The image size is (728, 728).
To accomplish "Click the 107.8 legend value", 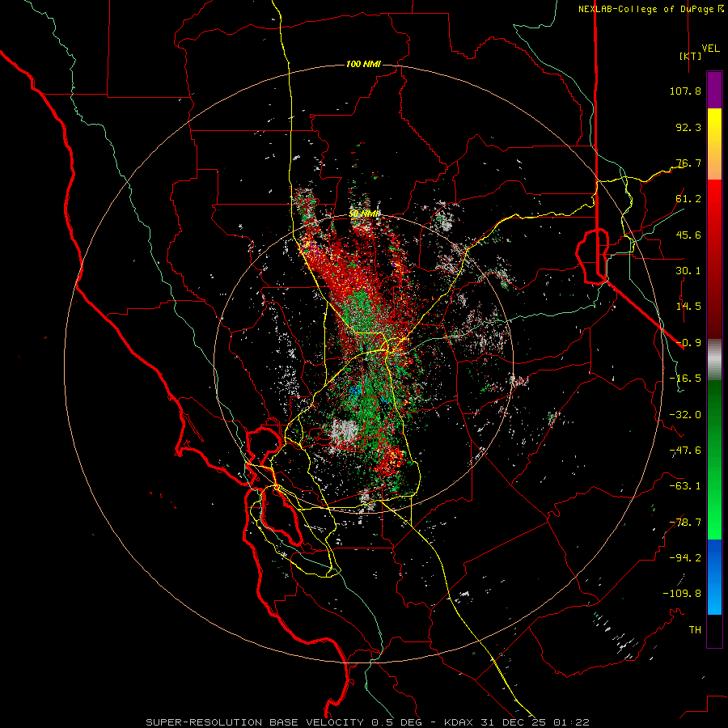I will coord(685,91).
